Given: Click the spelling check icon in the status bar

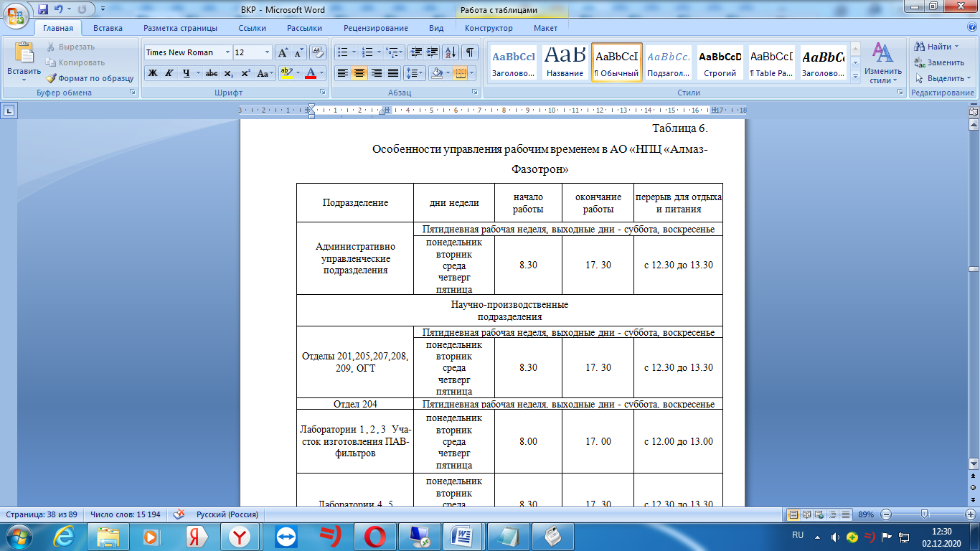Looking at the screenshot, I should coord(179,514).
